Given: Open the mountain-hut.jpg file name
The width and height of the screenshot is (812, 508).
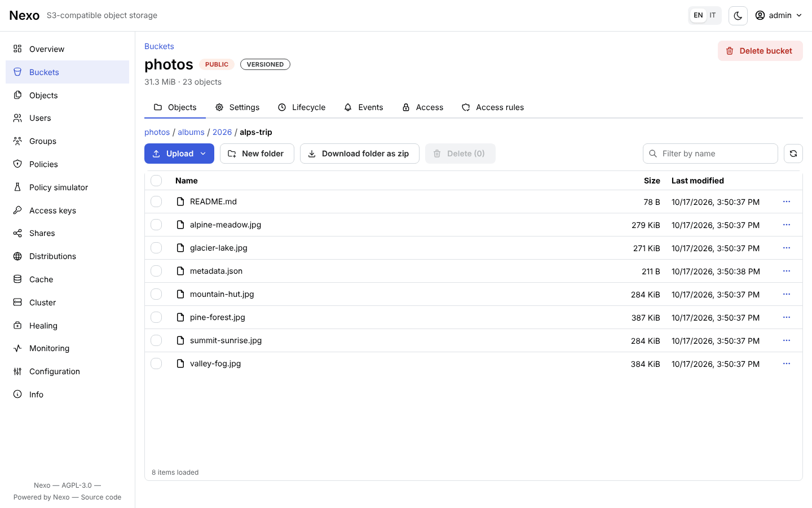Looking at the screenshot, I should click(222, 294).
